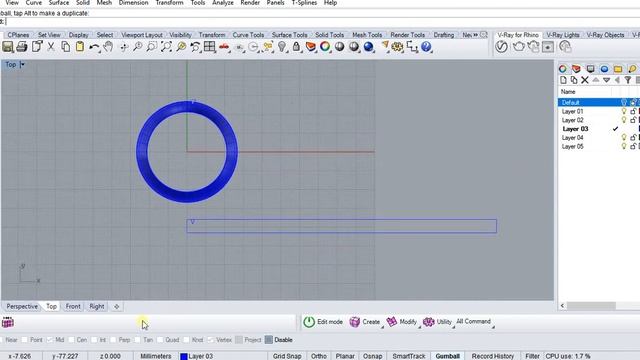Screen dimensions: 640x360
Task: Click the T-Splines Edit mode icon
Action: (309, 322)
